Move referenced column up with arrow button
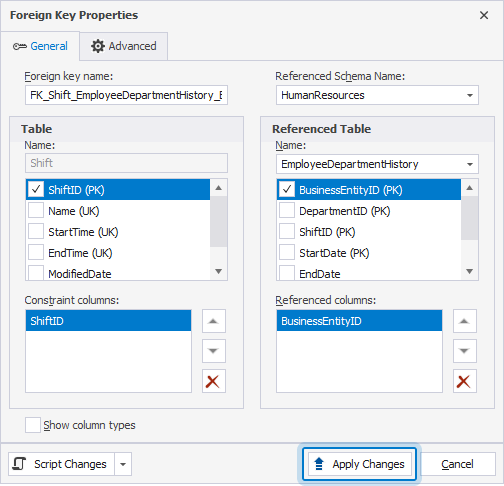Image resolution: width=504 pixels, height=486 pixels. click(x=465, y=321)
